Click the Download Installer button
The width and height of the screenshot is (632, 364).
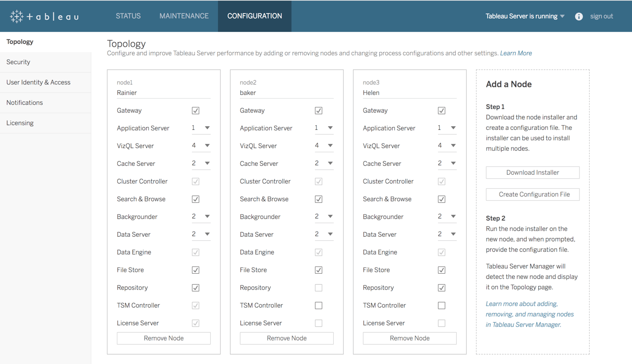(x=532, y=173)
